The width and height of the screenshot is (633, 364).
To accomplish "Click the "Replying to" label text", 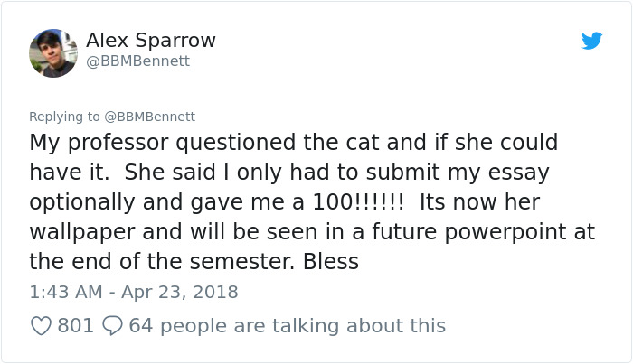I will click(65, 117).
